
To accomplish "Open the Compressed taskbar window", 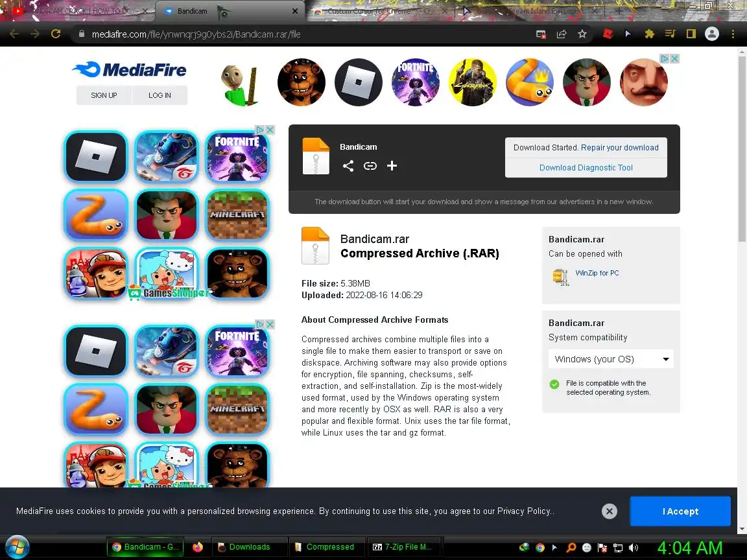I will pyautogui.click(x=326, y=546).
